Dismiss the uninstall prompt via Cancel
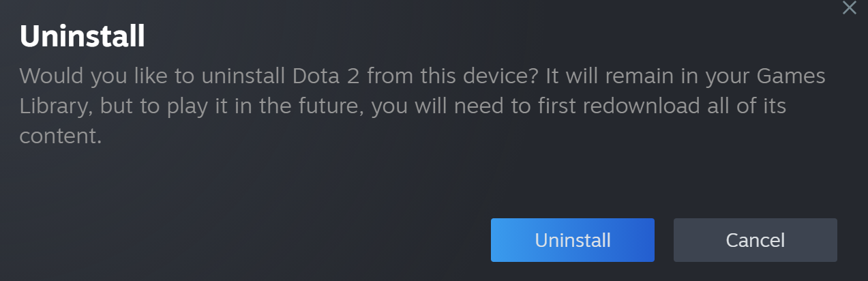 click(755, 240)
